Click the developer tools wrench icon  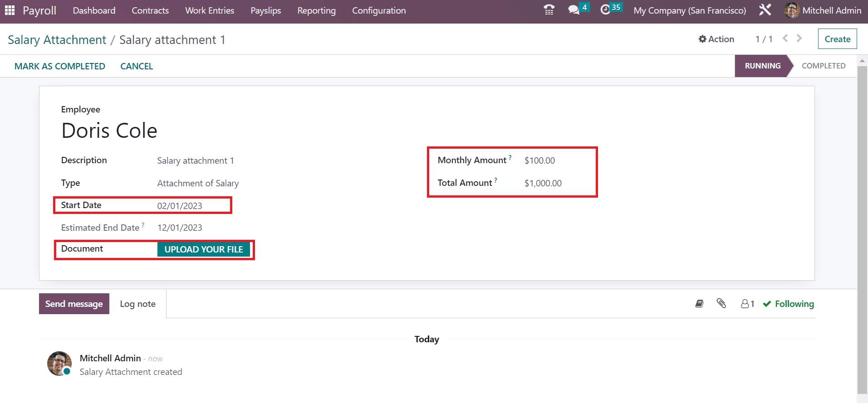click(765, 10)
